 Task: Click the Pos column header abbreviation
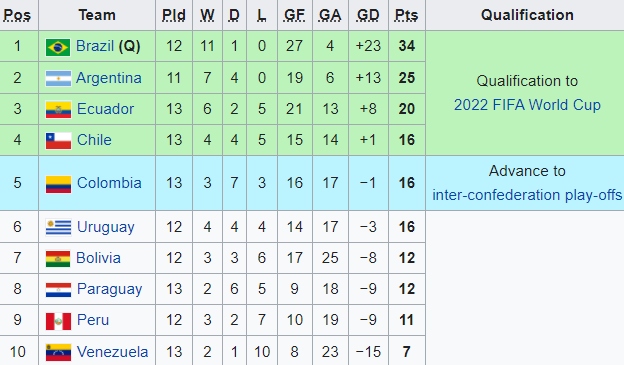[x=17, y=15]
